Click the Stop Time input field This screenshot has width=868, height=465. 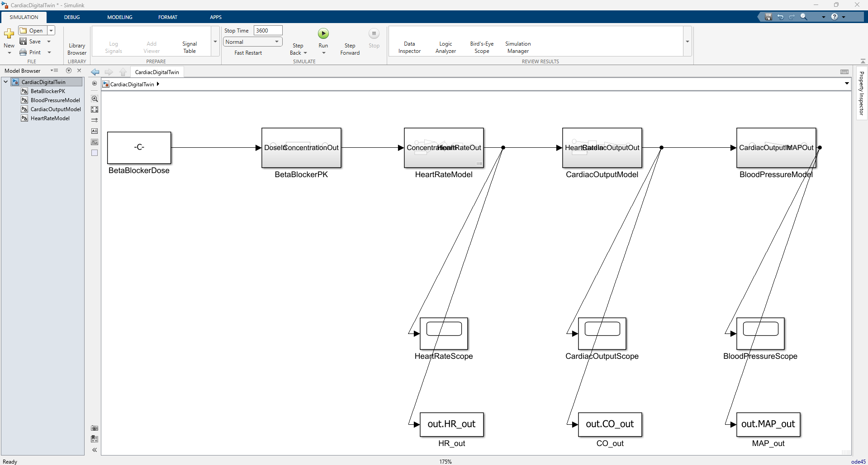tap(268, 30)
